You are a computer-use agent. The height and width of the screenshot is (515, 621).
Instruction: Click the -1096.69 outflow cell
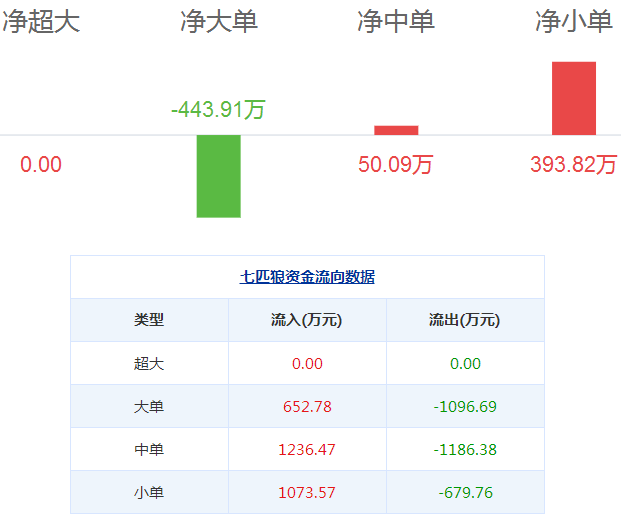point(465,406)
